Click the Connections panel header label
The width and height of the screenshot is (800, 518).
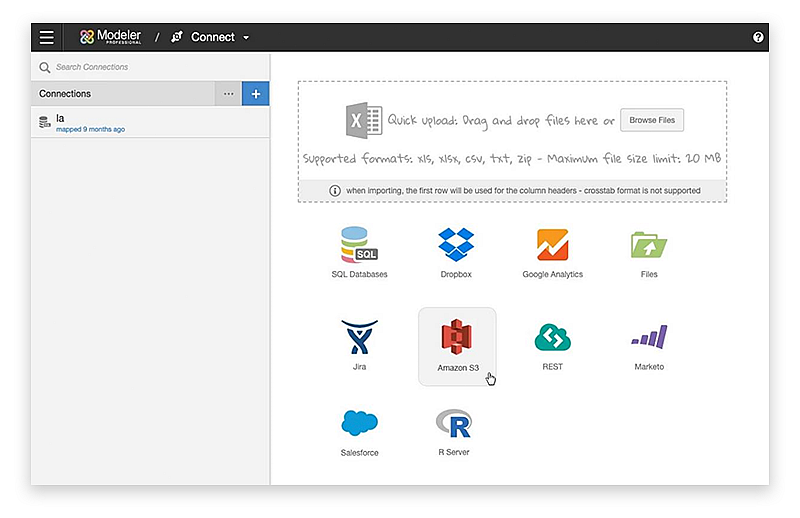(x=65, y=94)
